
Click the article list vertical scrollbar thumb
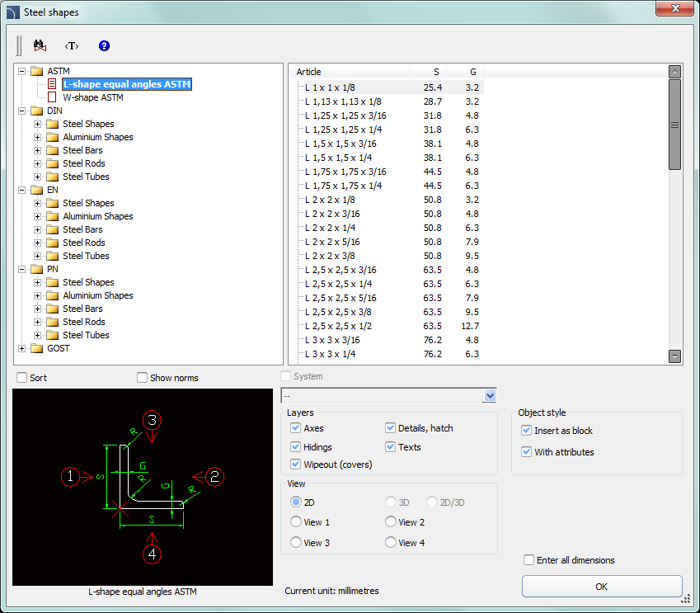pos(674,125)
